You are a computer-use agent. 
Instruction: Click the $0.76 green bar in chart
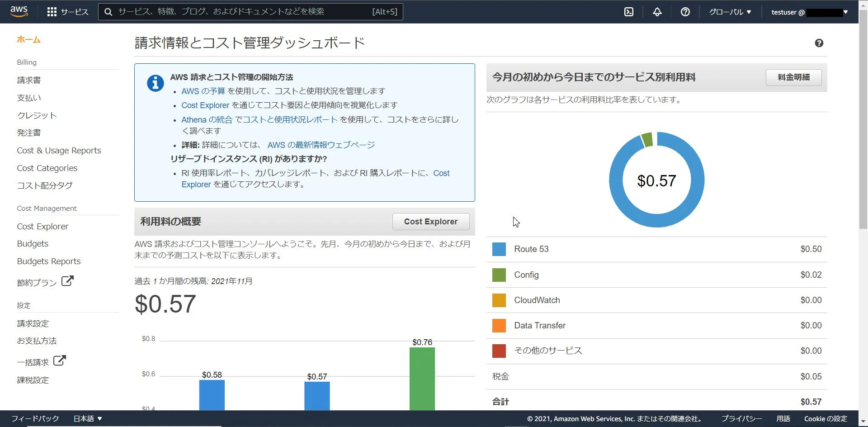422,379
